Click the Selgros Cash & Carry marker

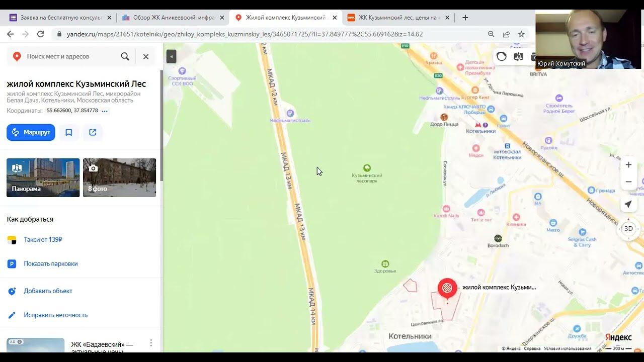[x=582, y=232]
